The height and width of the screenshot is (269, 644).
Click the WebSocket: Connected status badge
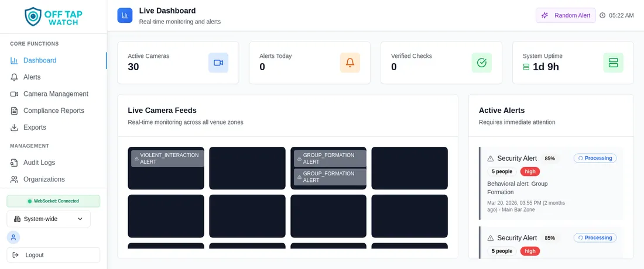click(x=53, y=201)
